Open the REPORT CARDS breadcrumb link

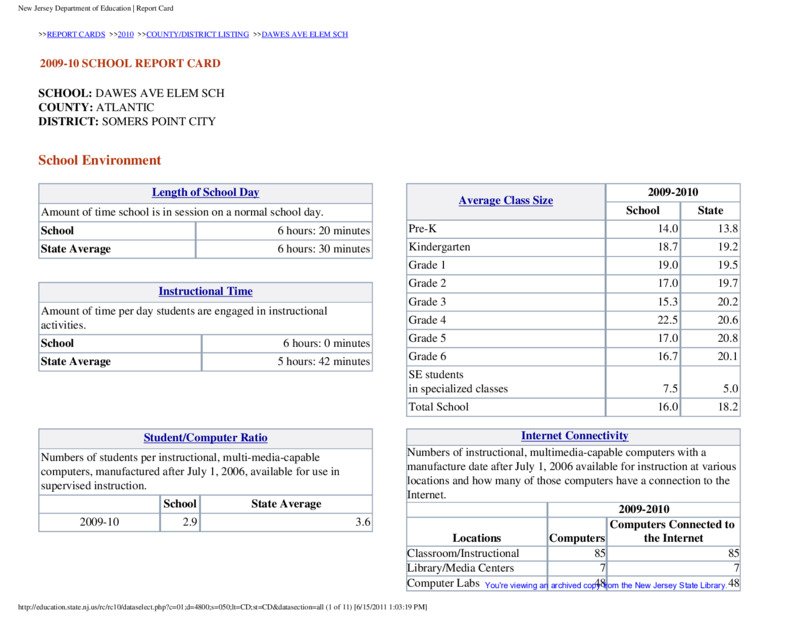click(76, 34)
